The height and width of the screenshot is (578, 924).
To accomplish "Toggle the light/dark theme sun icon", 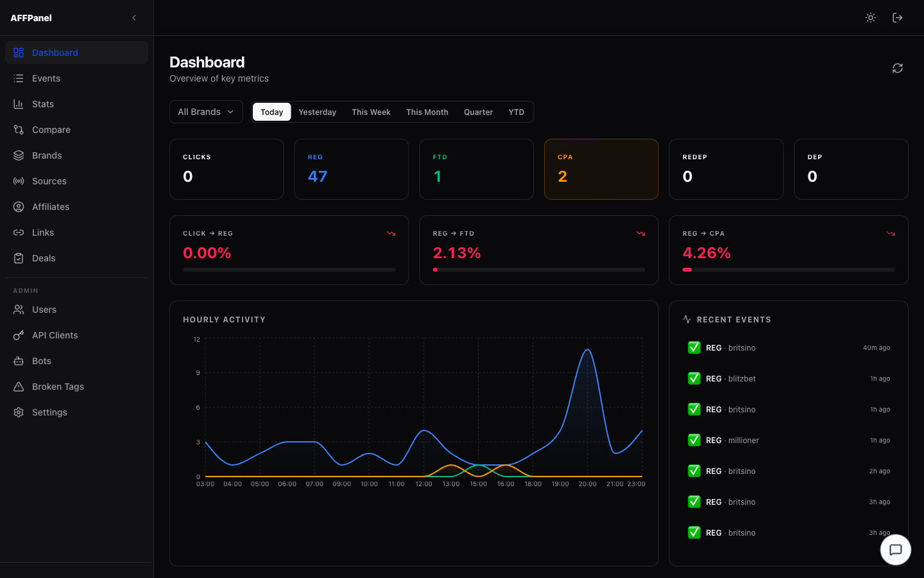I will coord(870,17).
